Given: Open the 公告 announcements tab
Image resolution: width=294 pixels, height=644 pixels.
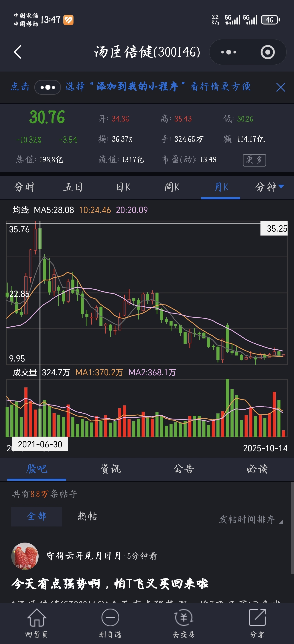Looking at the screenshot, I should coord(184,469).
